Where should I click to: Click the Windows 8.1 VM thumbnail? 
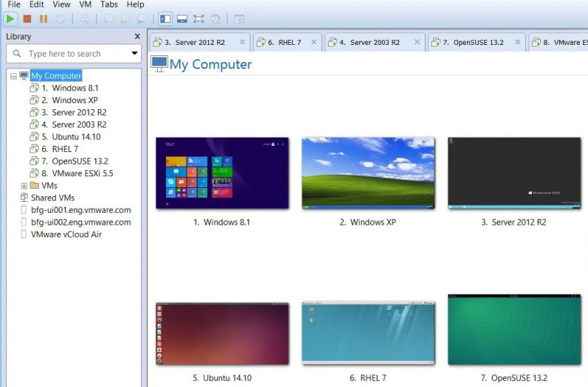pos(222,173)
